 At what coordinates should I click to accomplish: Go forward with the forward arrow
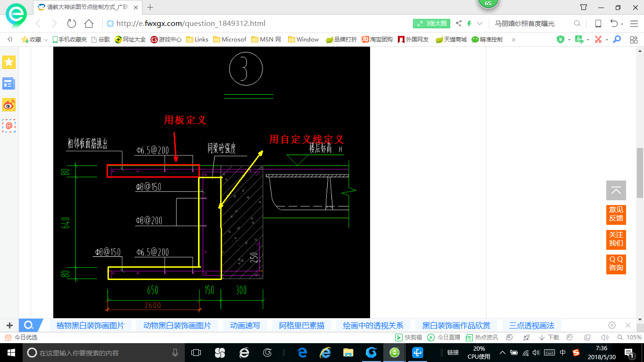pos(54,24)
